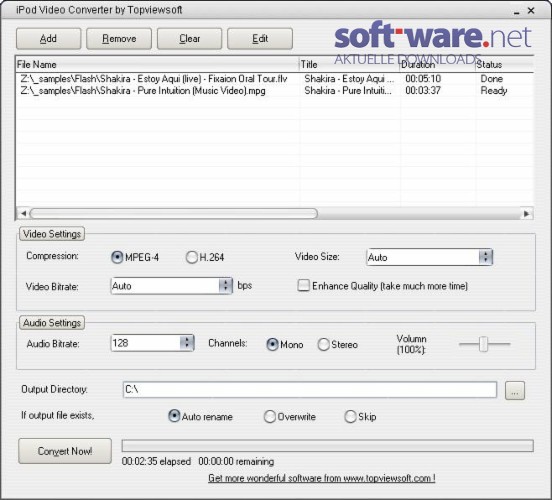Select Mono audio channel
The width and height of the screenshot is (552, 500).
coord(272,344)
